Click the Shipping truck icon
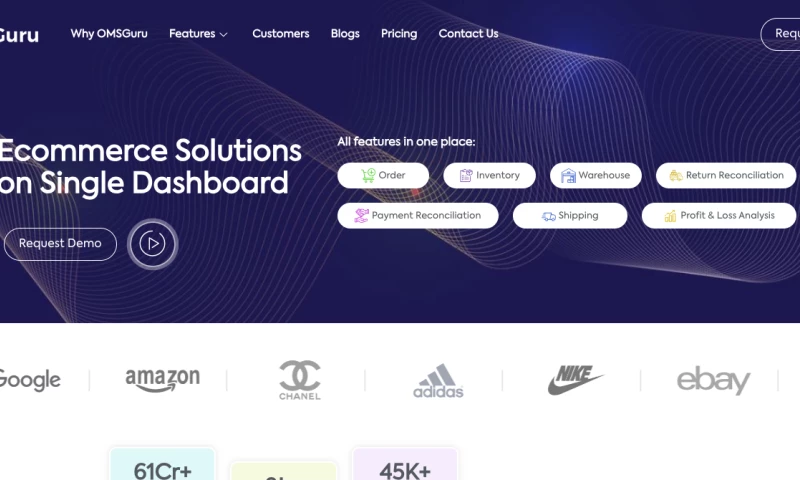Viewport: 800px width, 480px height. [548, 216]
